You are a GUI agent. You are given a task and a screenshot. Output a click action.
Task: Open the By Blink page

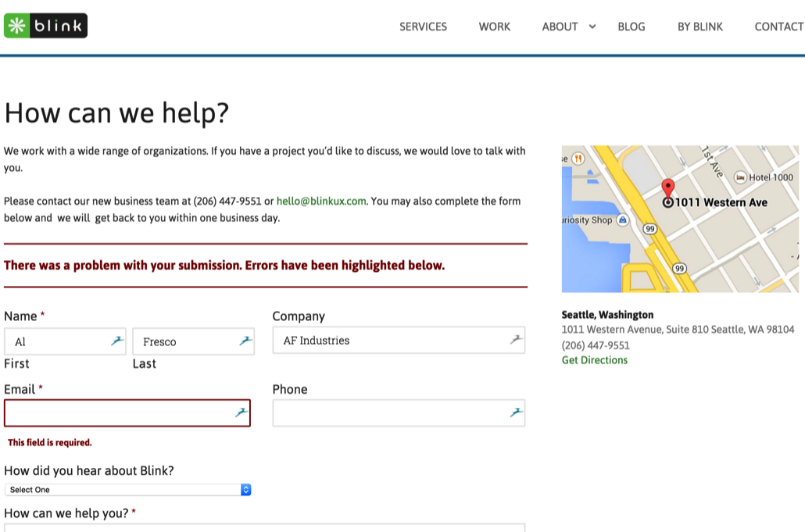tap(699, 27)
